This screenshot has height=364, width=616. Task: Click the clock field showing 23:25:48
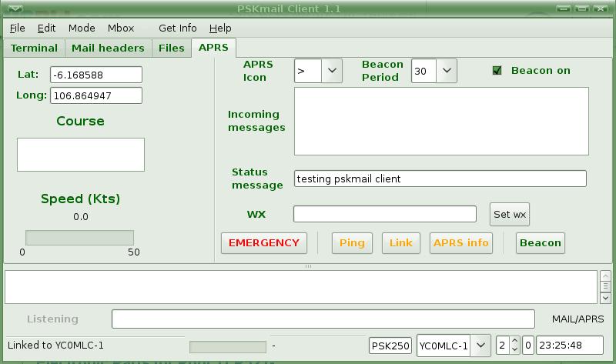pyautogui.click(x=570, y=346)
